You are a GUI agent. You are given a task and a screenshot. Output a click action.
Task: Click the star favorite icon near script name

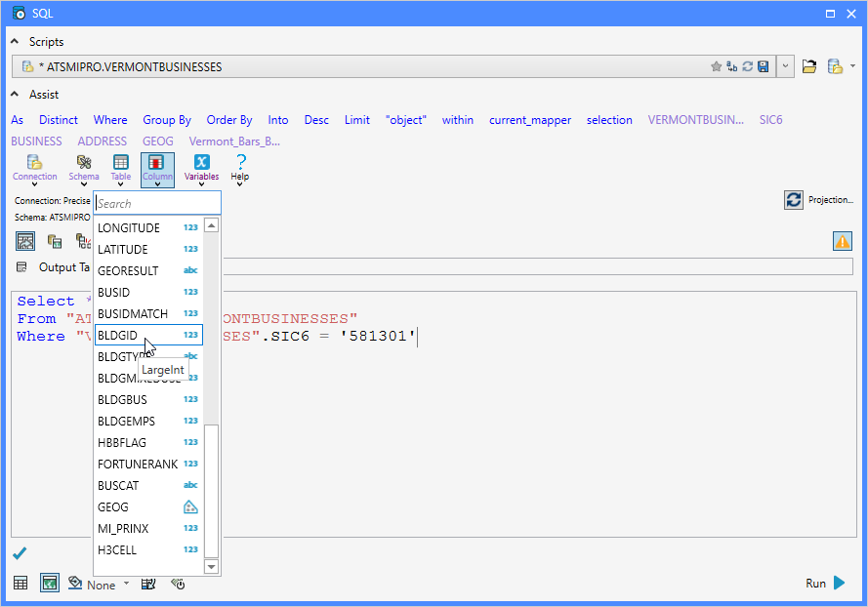click(x=716, y=66)
